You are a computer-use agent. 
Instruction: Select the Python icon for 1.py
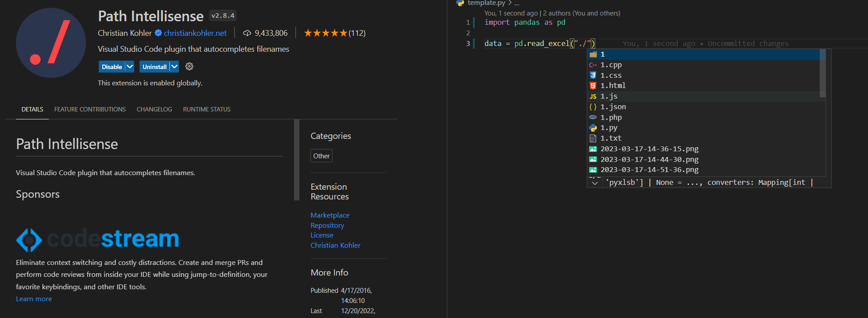[593, 128]
